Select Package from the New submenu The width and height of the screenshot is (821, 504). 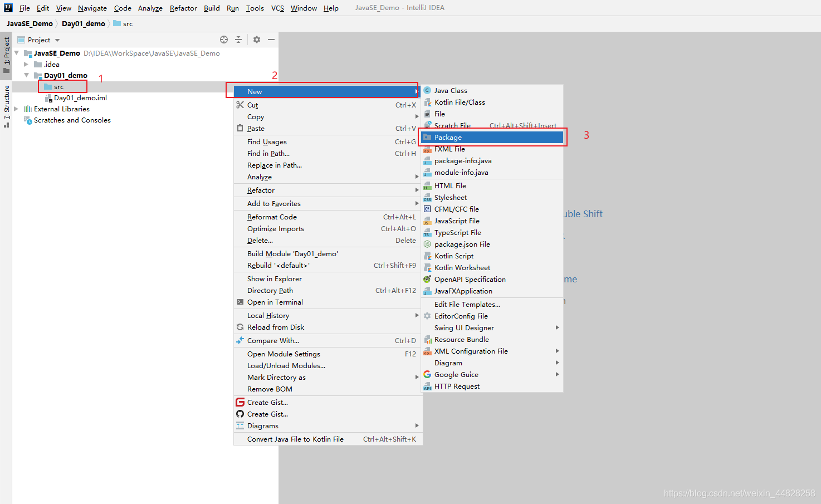pos(492,137)
